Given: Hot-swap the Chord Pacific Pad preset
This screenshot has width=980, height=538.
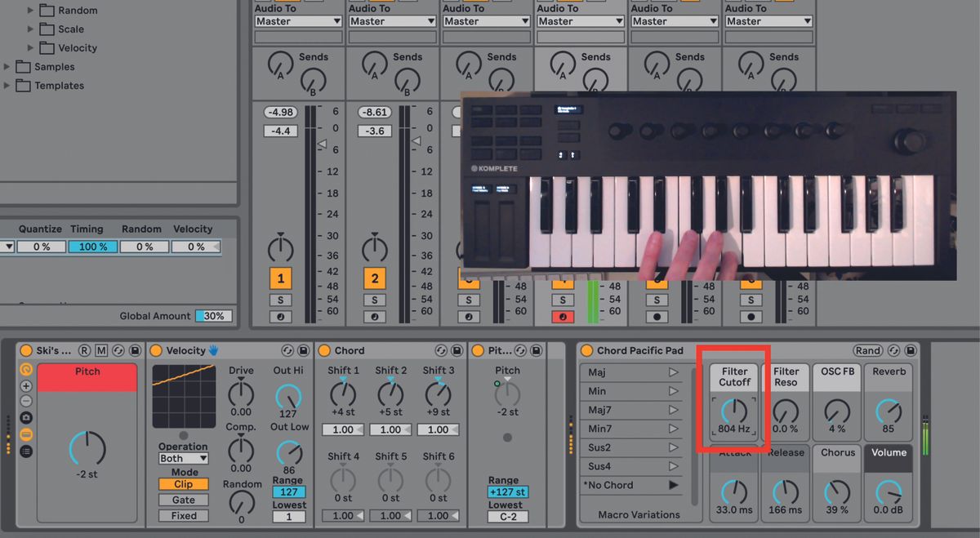Looking at the screenshot, I should [895, 351].
